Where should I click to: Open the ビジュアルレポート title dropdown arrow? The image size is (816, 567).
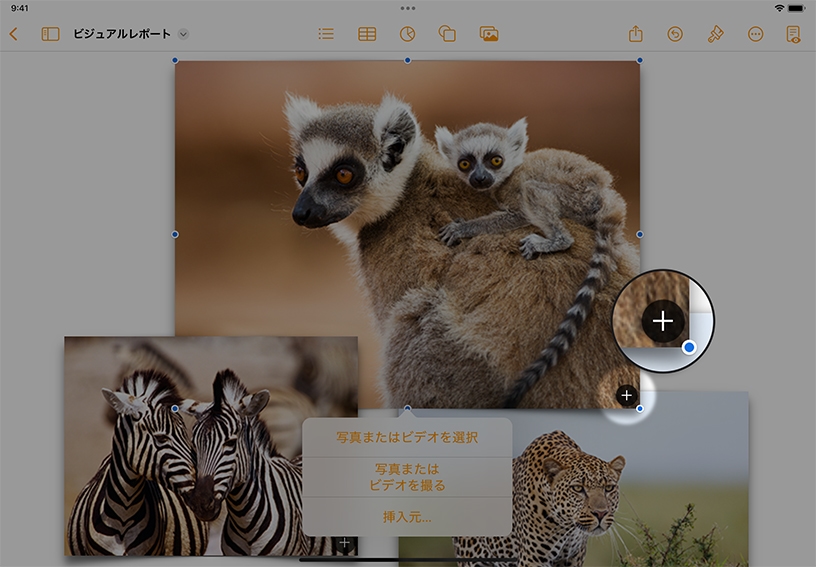pyautogui.click(x=183, y=34)
